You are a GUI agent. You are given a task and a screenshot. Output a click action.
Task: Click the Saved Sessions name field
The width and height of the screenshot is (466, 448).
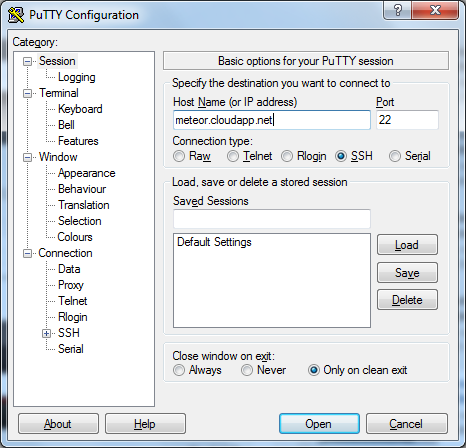coord(272,219)
